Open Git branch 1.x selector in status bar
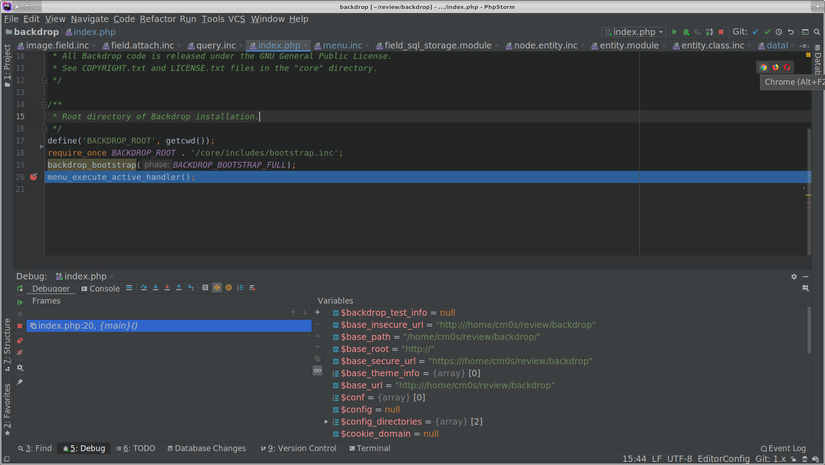This screenshot has height=465, width=825. click(x=770, y=459)
